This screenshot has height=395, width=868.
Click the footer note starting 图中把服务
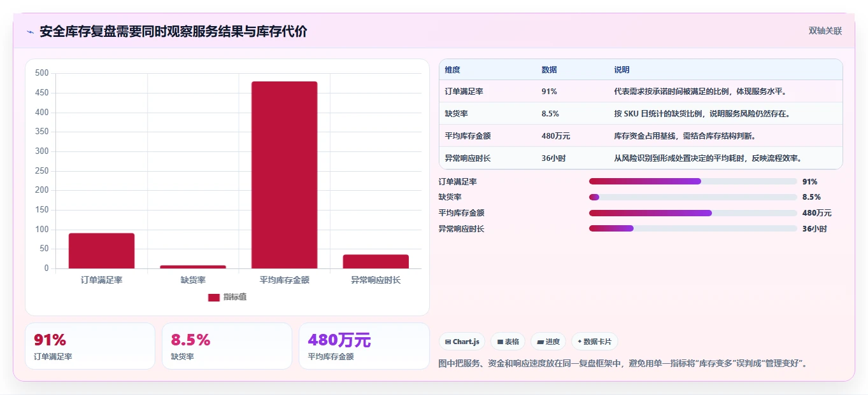(x=624, y=363)
